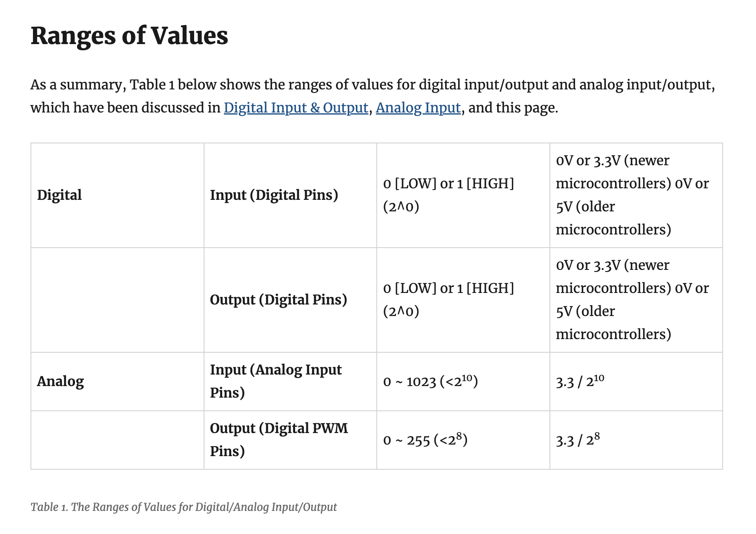
Task: Select the Input (Analog Input Pins) cell
Action: point(275,381)
